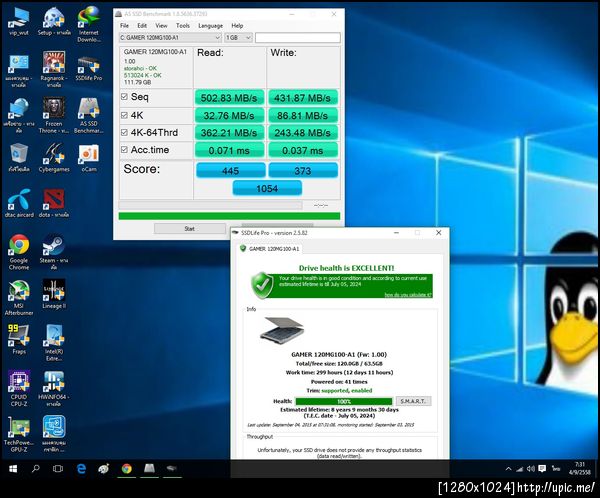Switch input language indicator in system tray
Image resolution: width=600 pixels, height=498 pixels.
point(556,469)
